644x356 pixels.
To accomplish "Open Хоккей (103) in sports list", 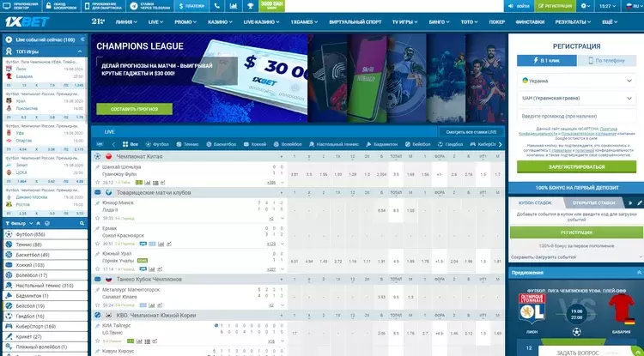I will click(46, 265).
